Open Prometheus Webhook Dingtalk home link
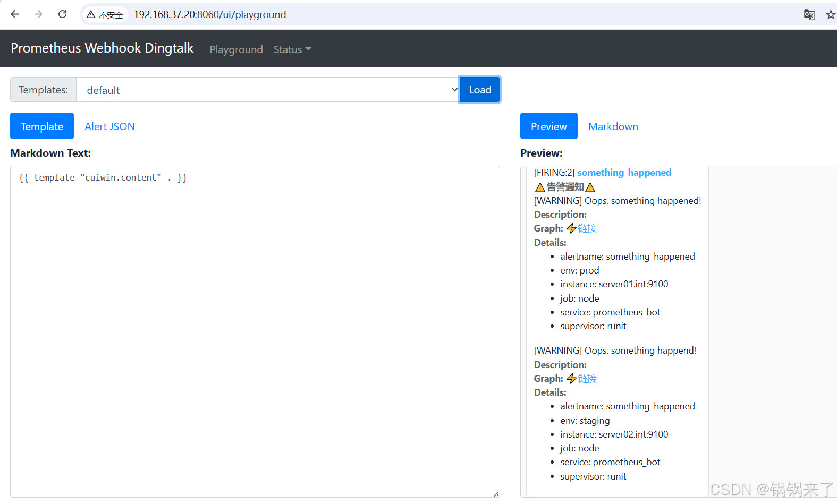Viewport: 837px width, 504px height. [x=102, y=48]
